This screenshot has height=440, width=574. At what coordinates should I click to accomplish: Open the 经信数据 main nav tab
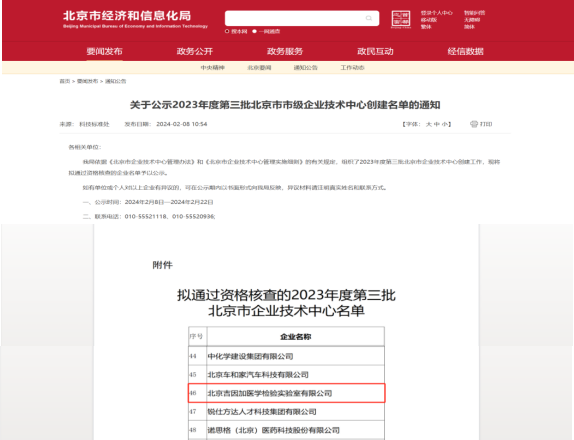pos(466,51)
